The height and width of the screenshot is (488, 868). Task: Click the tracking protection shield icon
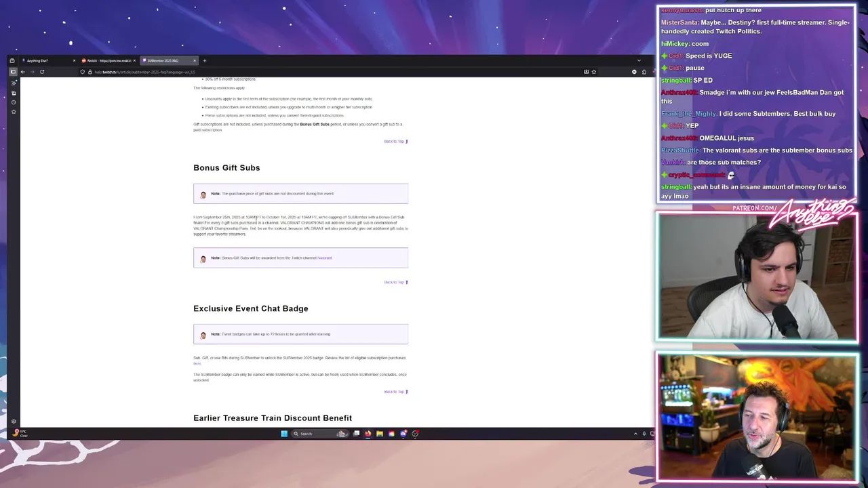click(83, 72)
